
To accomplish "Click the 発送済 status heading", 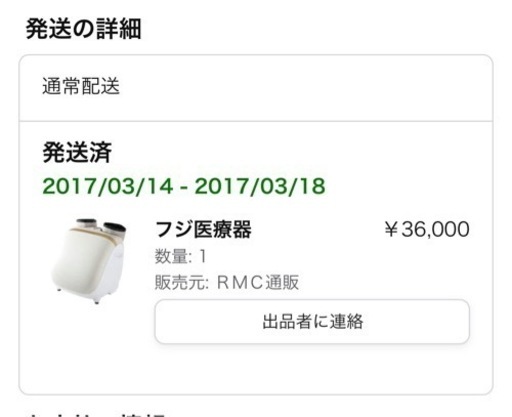I will [77, 152].
